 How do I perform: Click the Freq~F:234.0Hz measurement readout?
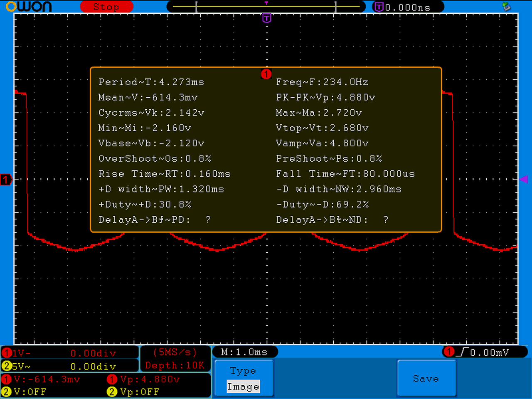click(x=322, y=82)
